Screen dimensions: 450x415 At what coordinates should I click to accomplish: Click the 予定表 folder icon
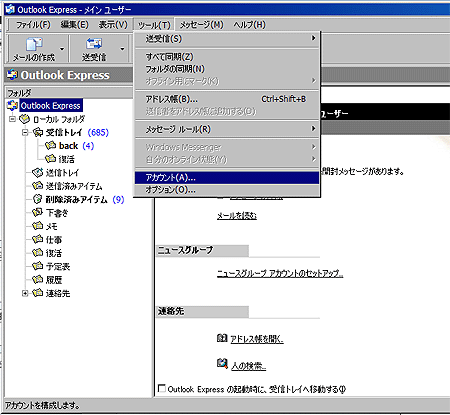point(38,266)
